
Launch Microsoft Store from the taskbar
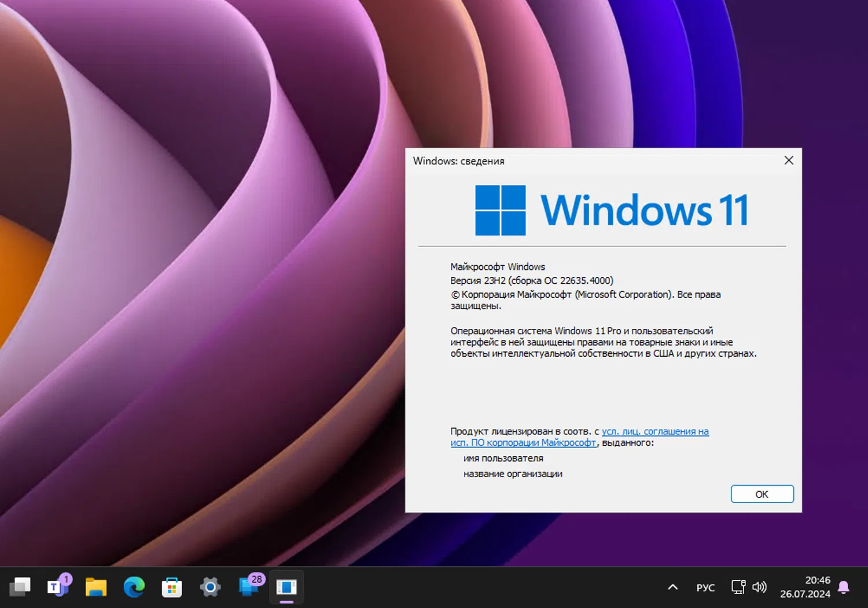click(x=172, y=587)
